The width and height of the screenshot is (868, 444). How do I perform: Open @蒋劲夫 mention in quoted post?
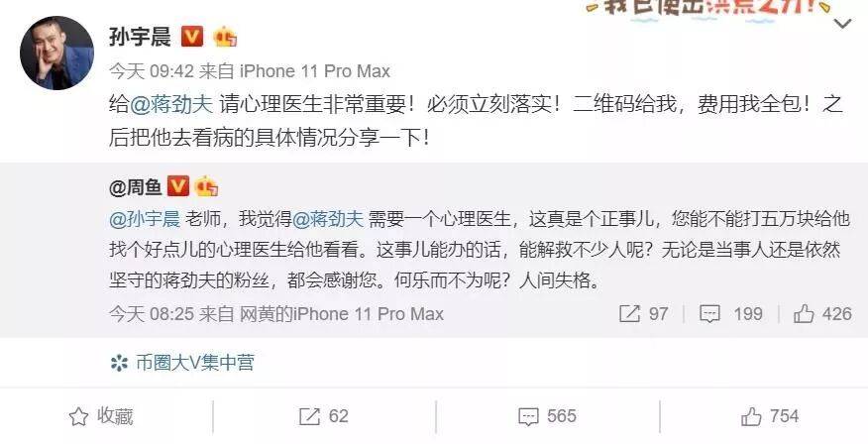327,219
